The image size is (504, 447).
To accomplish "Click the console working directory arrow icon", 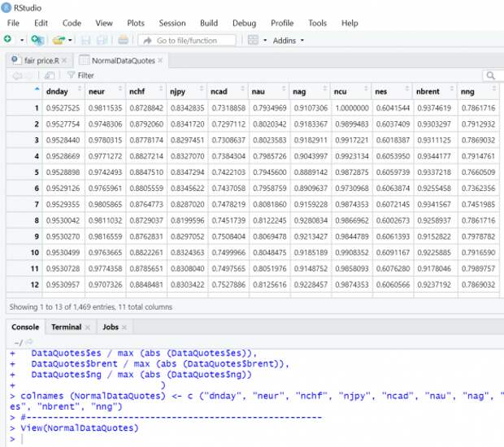I will 29,341.
